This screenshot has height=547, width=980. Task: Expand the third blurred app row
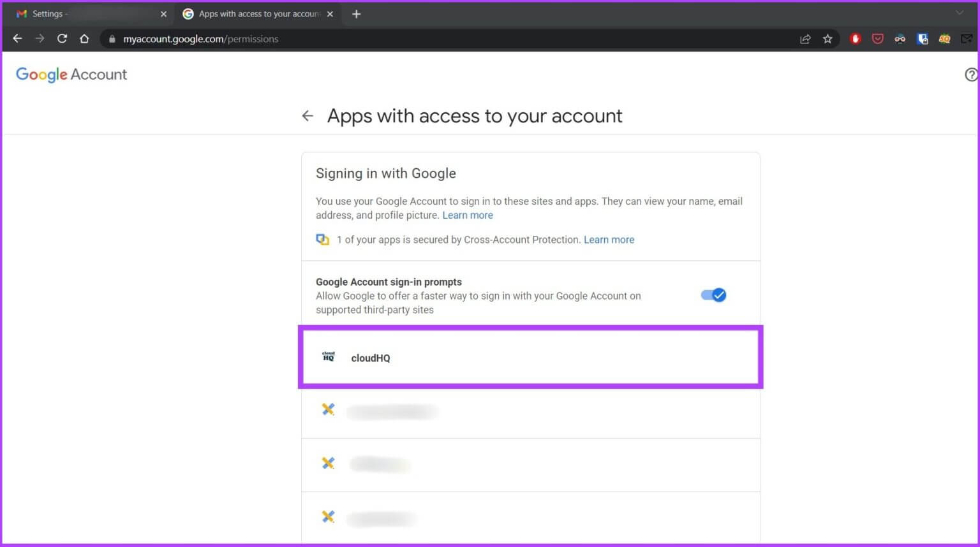[x=531, y=518]
